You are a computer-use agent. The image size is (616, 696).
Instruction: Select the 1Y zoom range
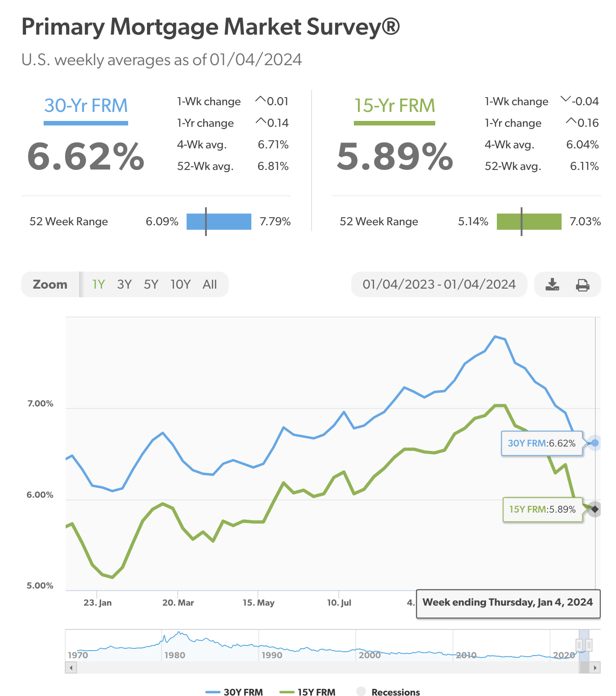(x=98, y=285)
